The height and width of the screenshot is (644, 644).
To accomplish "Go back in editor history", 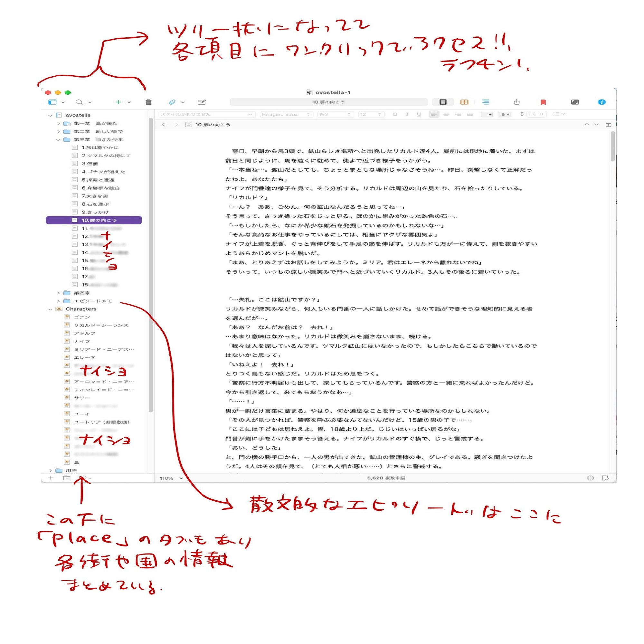I will coord(164,125).
